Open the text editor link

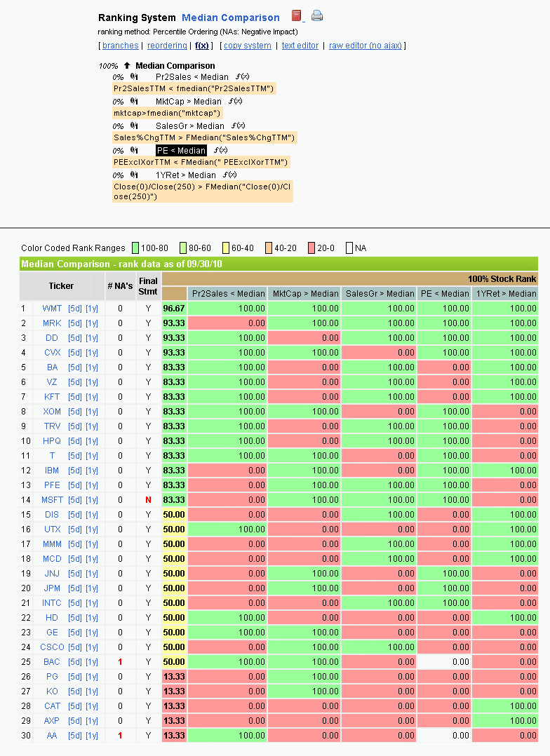300,46
